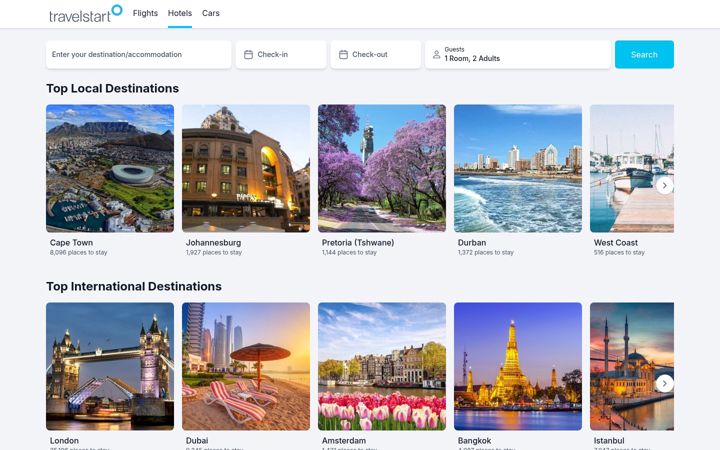This screenshot has width=720, height=450.
Task: Switch to the Cars tab
Action: pos(211,13)
